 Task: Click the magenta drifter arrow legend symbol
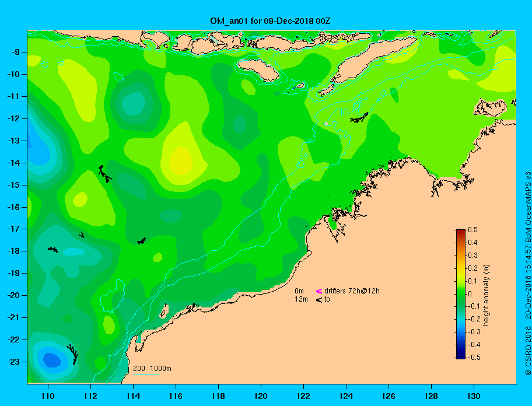319,291
